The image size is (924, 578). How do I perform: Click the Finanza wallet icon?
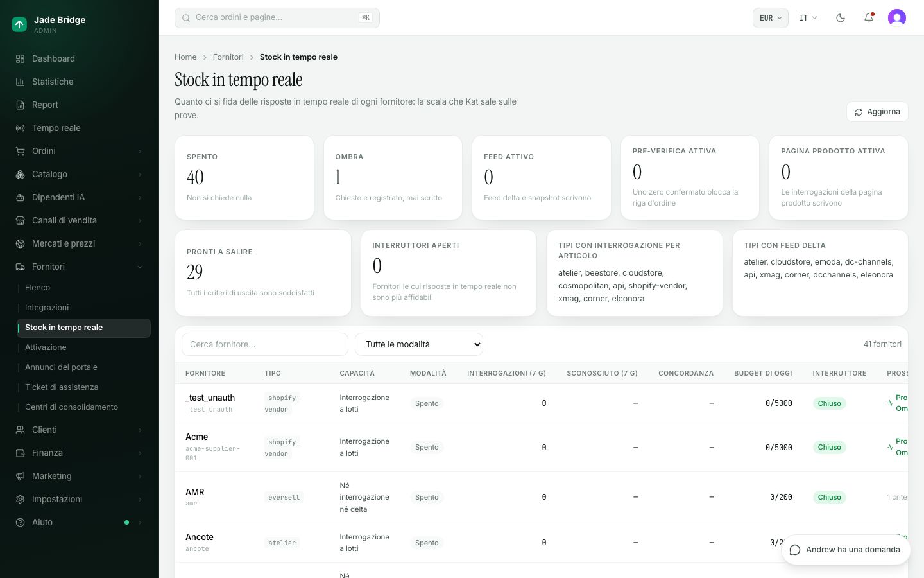[20, 453]
